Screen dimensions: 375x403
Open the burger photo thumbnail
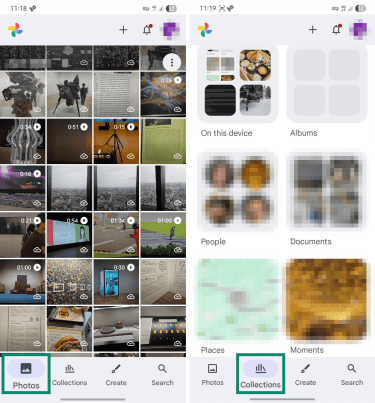[x=69, y=329]
